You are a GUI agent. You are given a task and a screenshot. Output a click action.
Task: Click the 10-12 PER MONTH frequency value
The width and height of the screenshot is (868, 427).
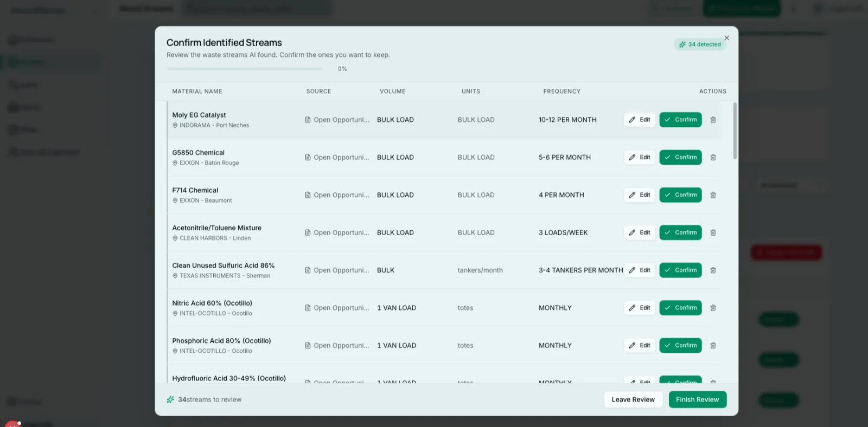tap(567, 120)
